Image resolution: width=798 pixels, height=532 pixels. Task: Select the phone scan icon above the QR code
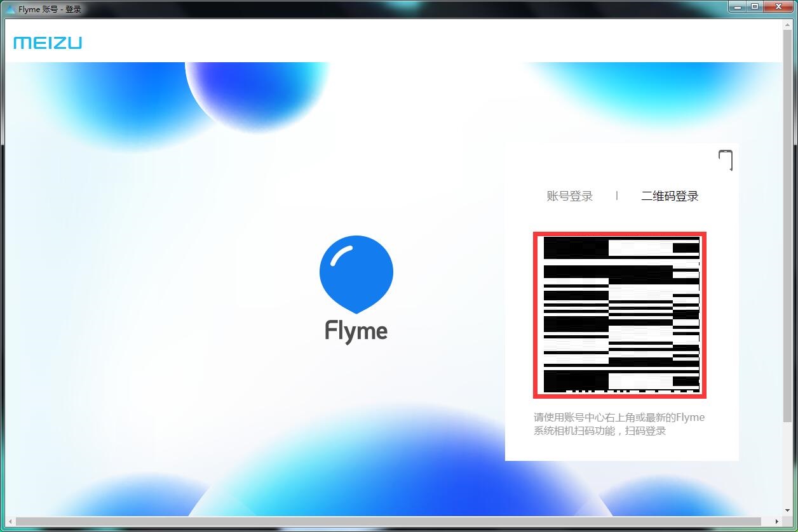point(727,161)
